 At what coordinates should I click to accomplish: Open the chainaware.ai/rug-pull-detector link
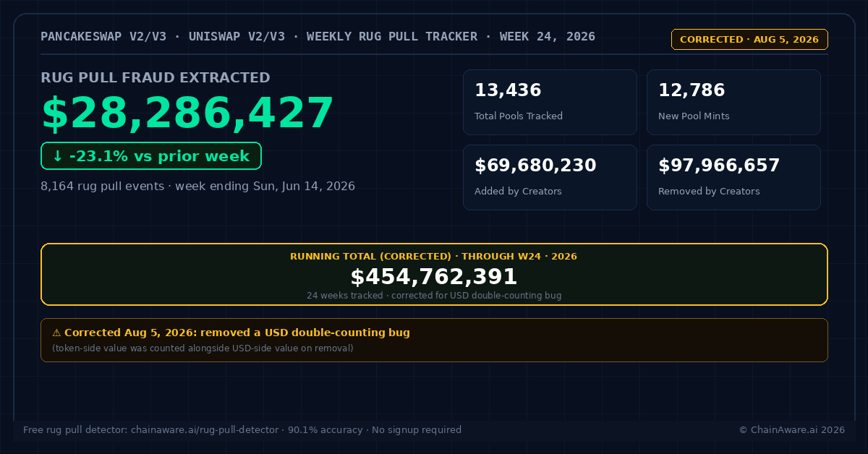tap(205, 430)
